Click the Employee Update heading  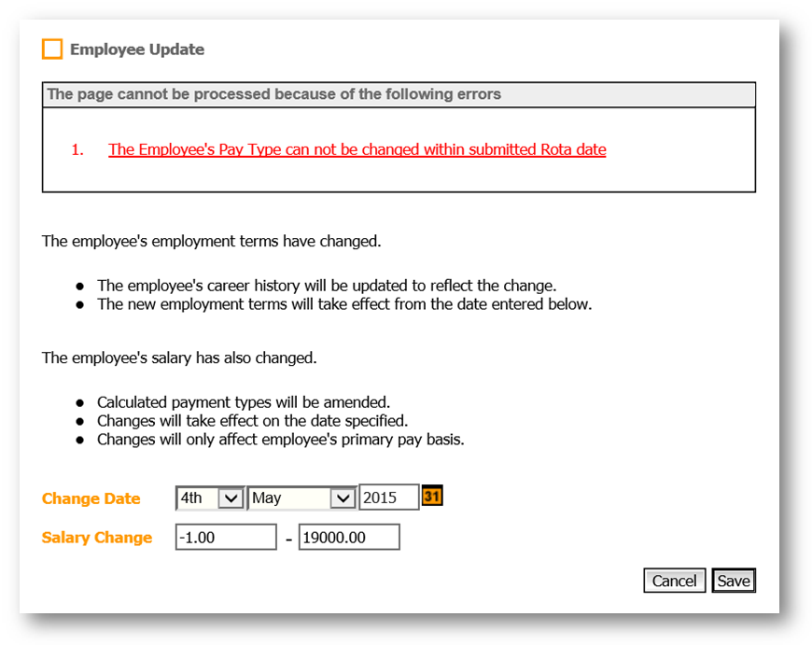[137, 49]
